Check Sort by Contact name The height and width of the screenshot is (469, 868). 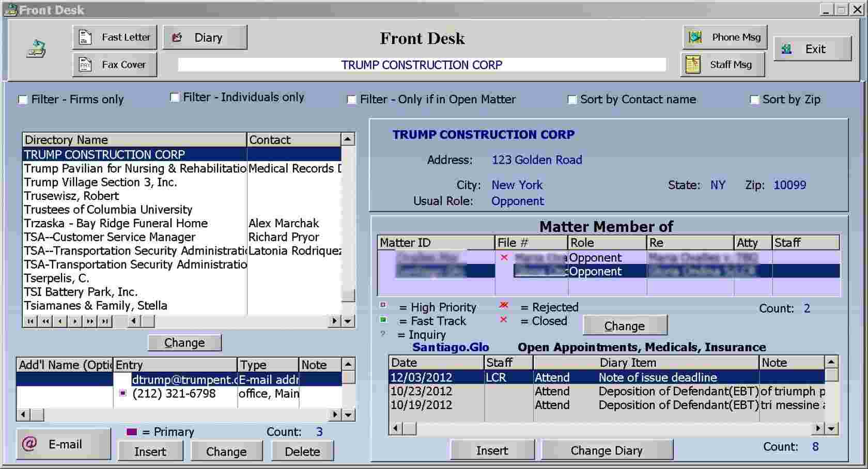(x=572, y=100)
